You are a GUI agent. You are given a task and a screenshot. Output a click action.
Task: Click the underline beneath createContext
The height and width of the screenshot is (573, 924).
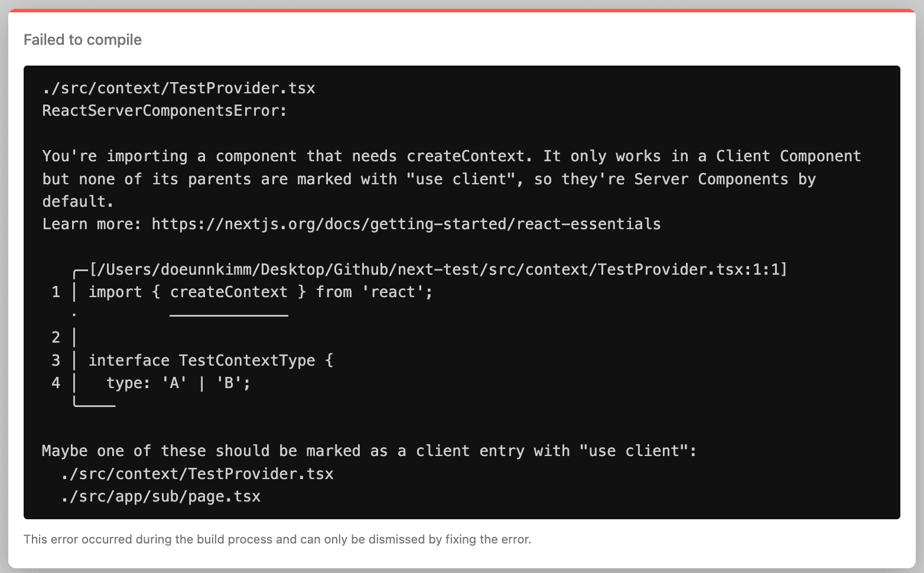[x=229, y=315]
